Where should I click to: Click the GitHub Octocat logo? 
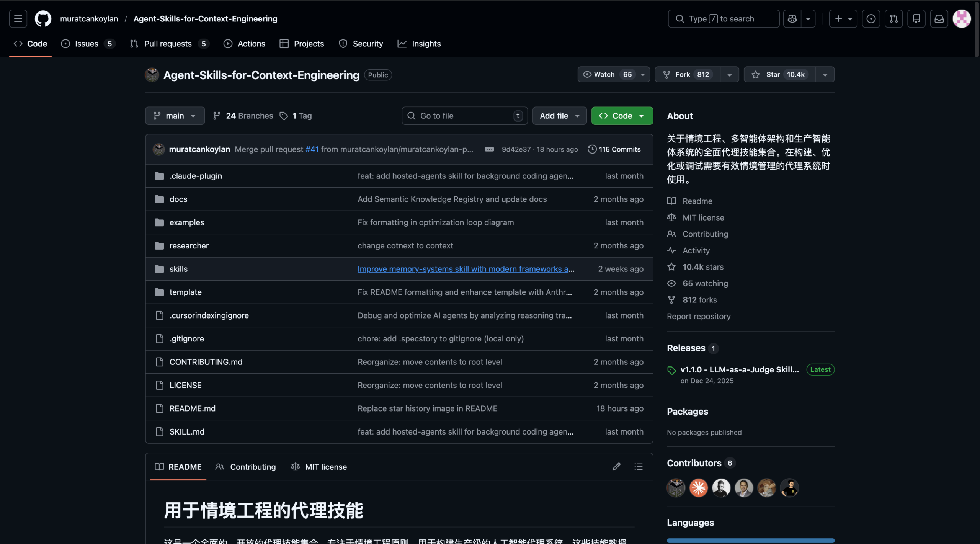42,18
